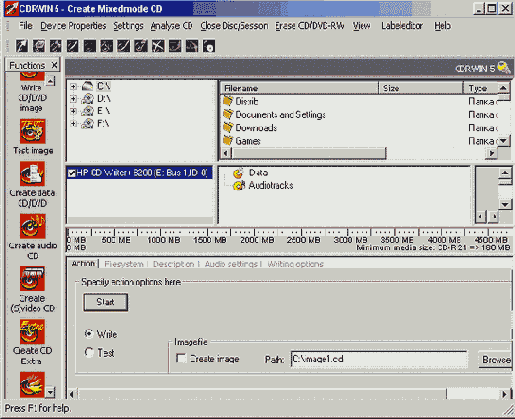Click the file list horizontal scrollbar

coord(358,153)
